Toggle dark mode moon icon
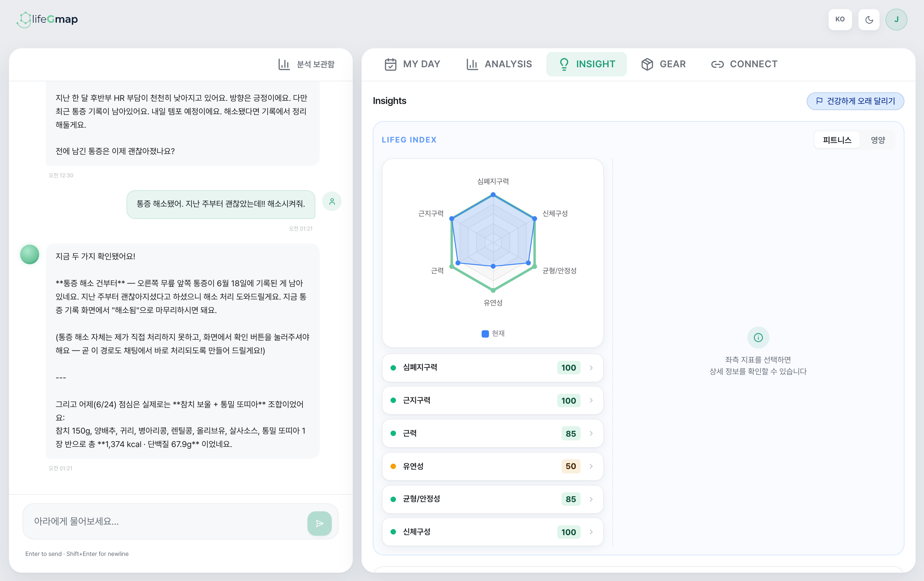 click(869, 19)
